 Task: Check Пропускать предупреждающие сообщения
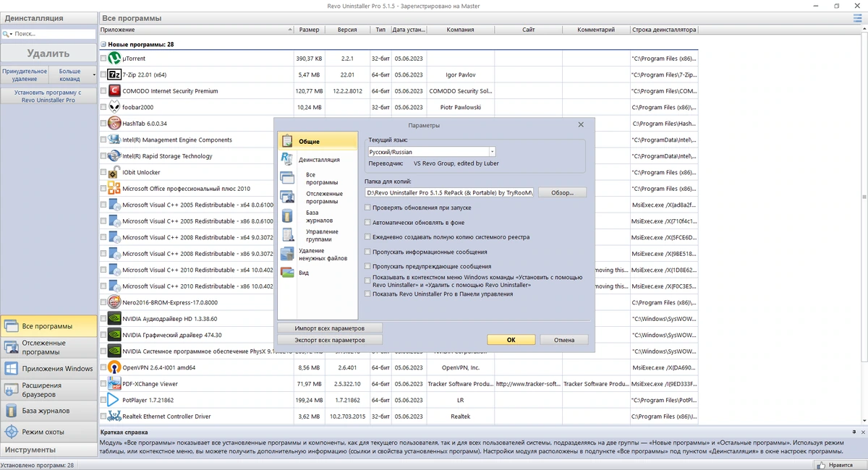[367, 266]
